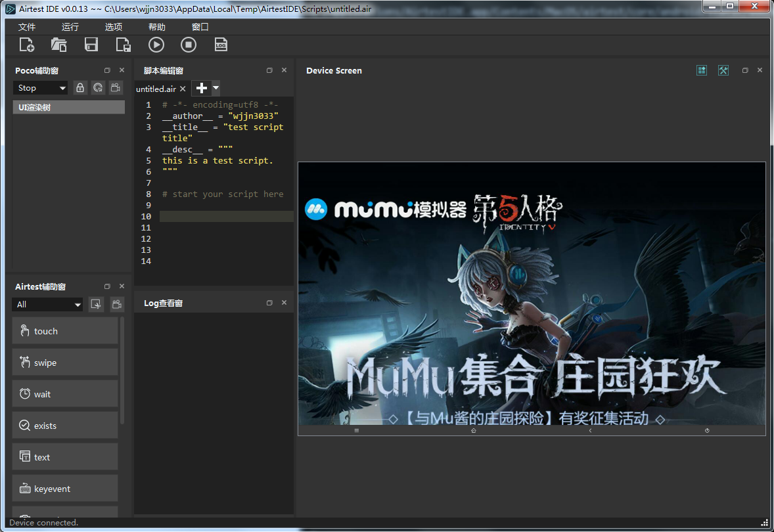Open the 窗口 menu
Viewport: 774px width, 532px height.
[200, 27]
